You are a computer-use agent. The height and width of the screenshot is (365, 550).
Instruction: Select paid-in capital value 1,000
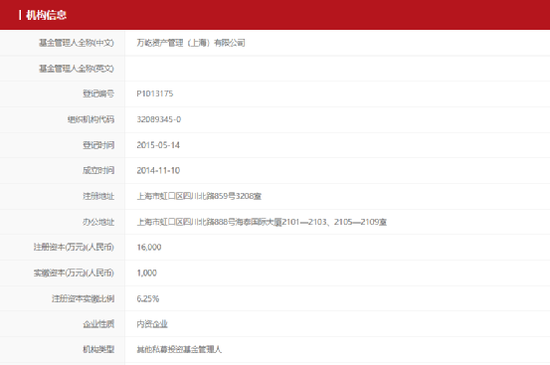pos(147,273)
